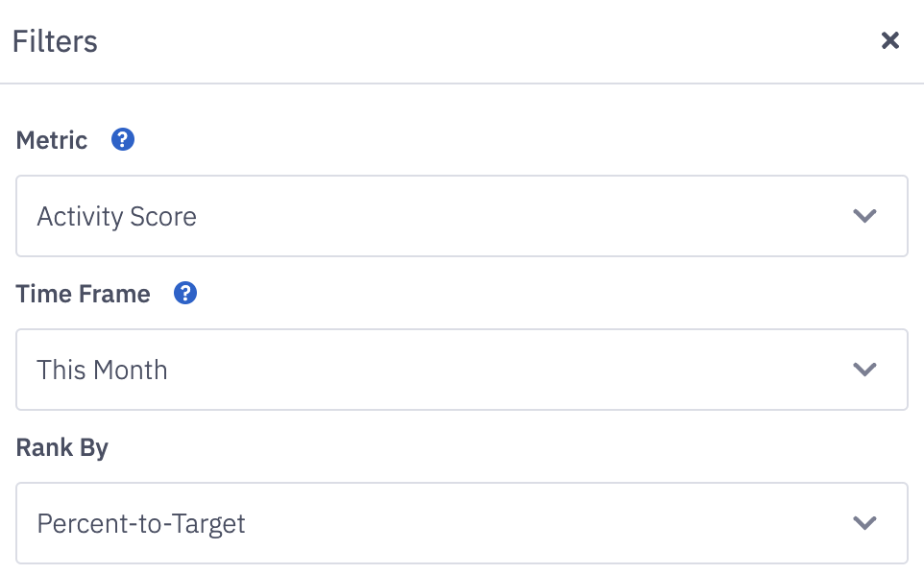Image resolution: width=924 pixels, height=574 pixels.
Task: Click the Metric help question mark icon
Action: [123, 140]
